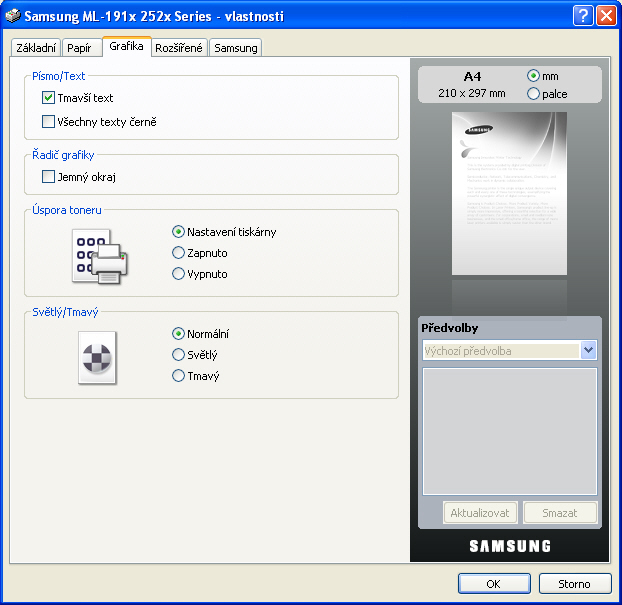Select Vypnuto toner saving option

[179, 273]
